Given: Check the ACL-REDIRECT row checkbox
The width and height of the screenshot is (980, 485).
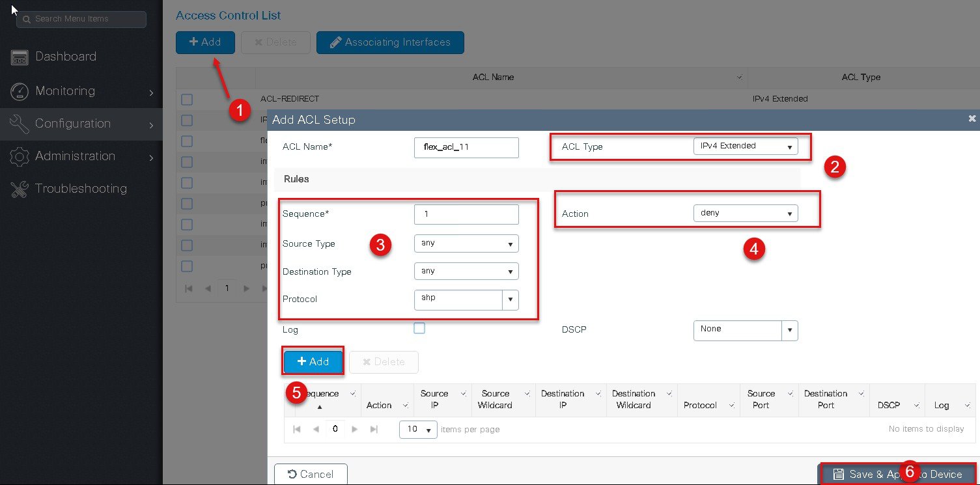Looking at the screenshot, I should coord(187,100).
